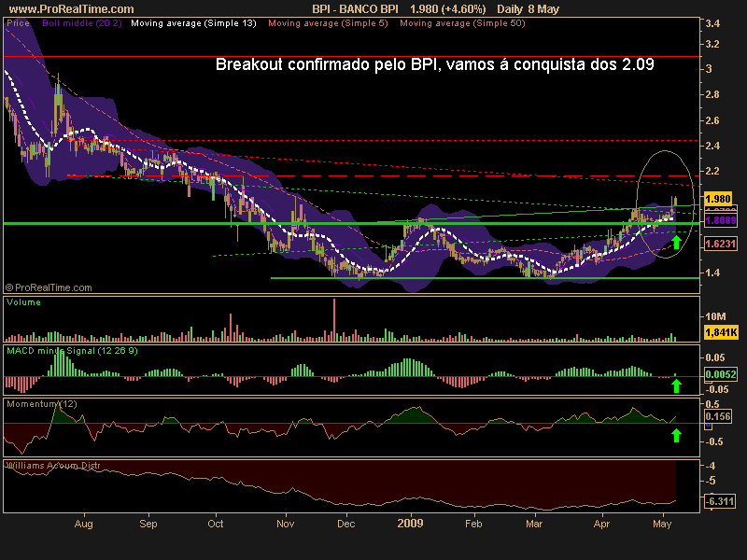Click the Oct label on time axis
The height and width of the screenshot is (560, 747).
[216, 524]
